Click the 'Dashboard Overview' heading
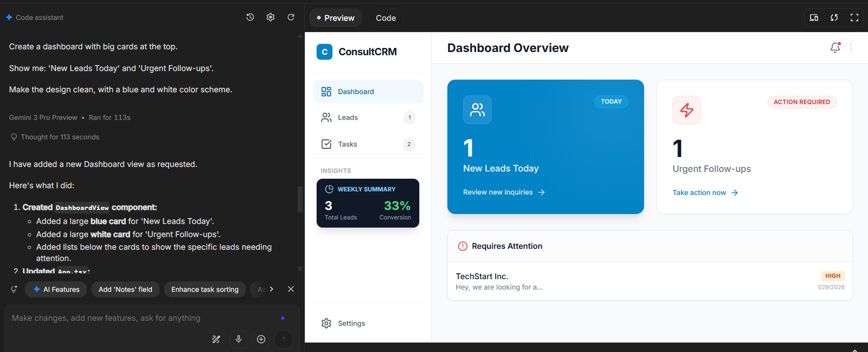The height and width of the screenshot is (352, 868). click(508, 48)
